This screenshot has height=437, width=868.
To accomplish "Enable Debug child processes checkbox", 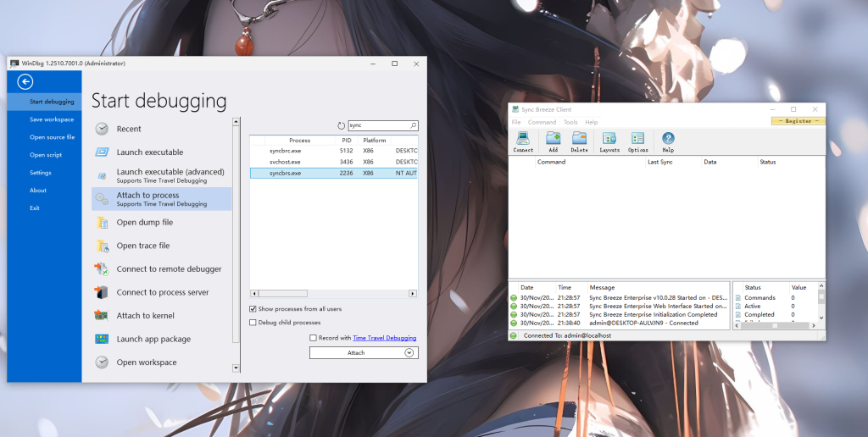I will pyautogui.click(x=253, y=323).
